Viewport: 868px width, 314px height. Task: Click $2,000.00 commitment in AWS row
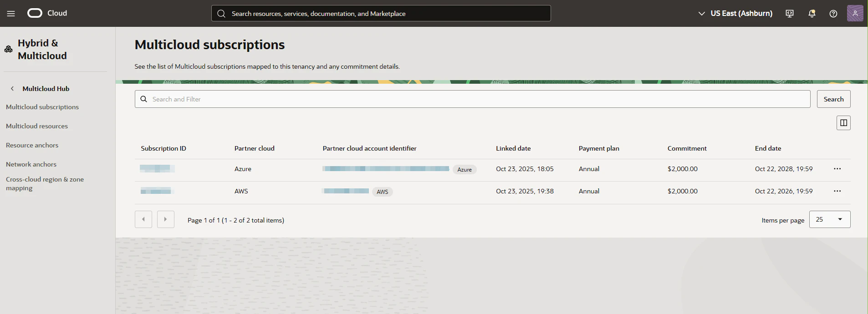683,191
